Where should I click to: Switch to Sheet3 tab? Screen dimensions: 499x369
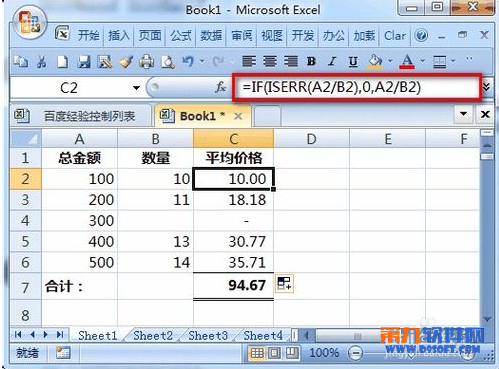coord(208,335)
